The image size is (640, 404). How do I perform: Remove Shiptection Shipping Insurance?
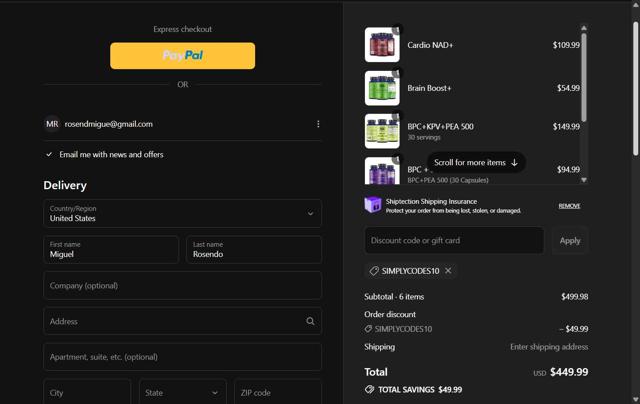(x=569, y=206)
